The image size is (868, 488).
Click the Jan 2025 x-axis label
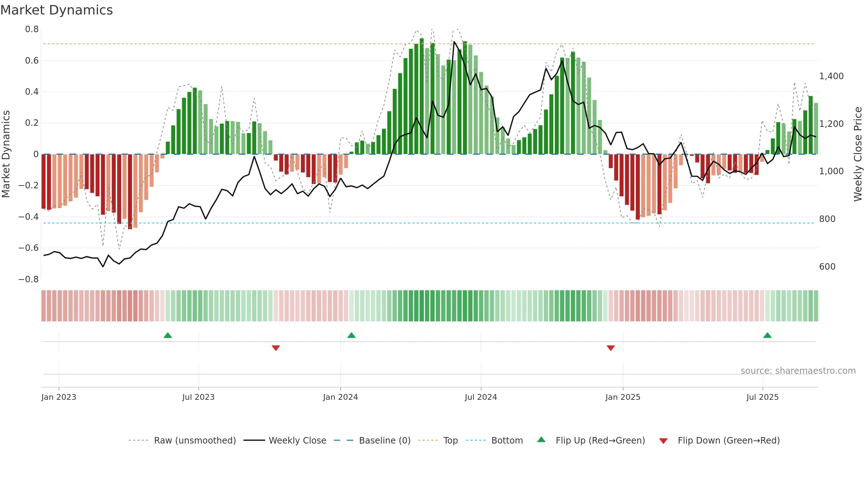coord(623,397)
